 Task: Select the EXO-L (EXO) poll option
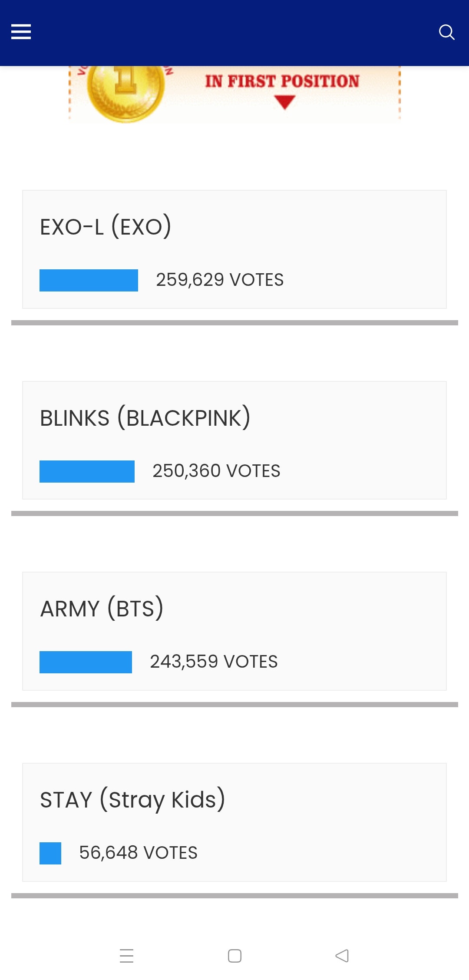(234, 248)
